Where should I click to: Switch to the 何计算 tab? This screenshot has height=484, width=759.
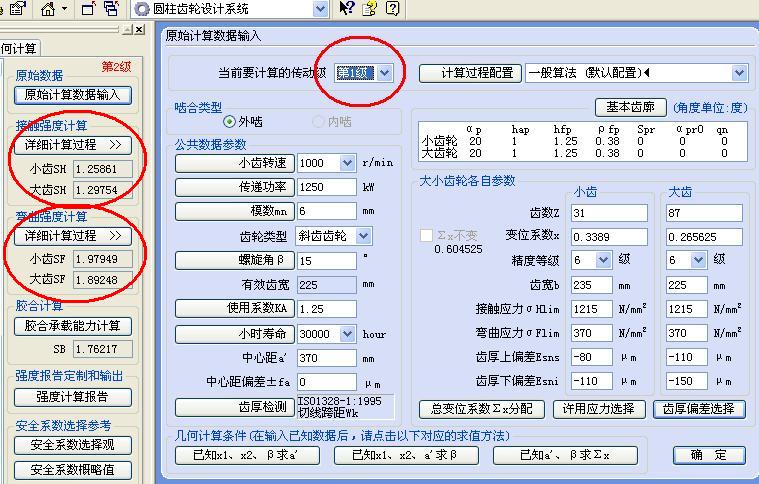pyautogui.click(x=19, y=48)
